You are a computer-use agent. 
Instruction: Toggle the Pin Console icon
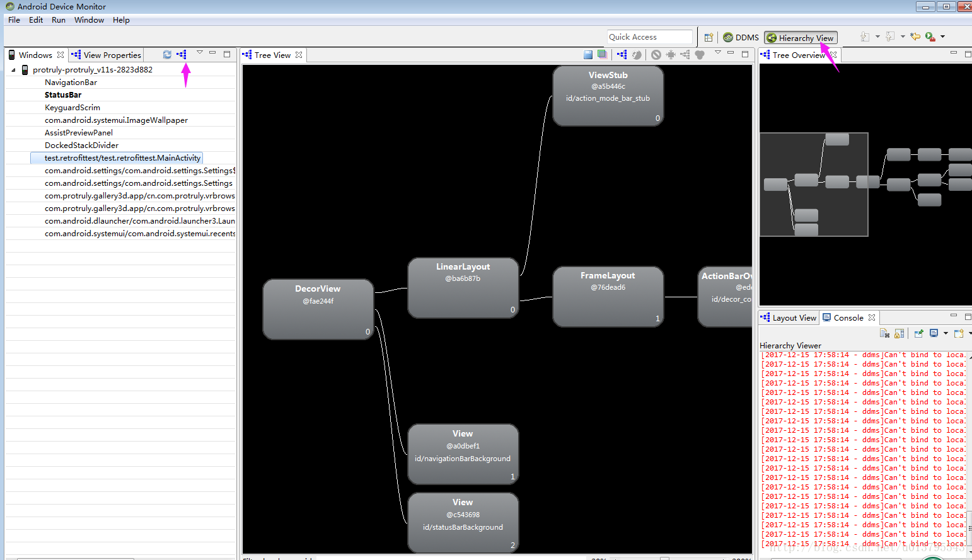click(918, 333)
